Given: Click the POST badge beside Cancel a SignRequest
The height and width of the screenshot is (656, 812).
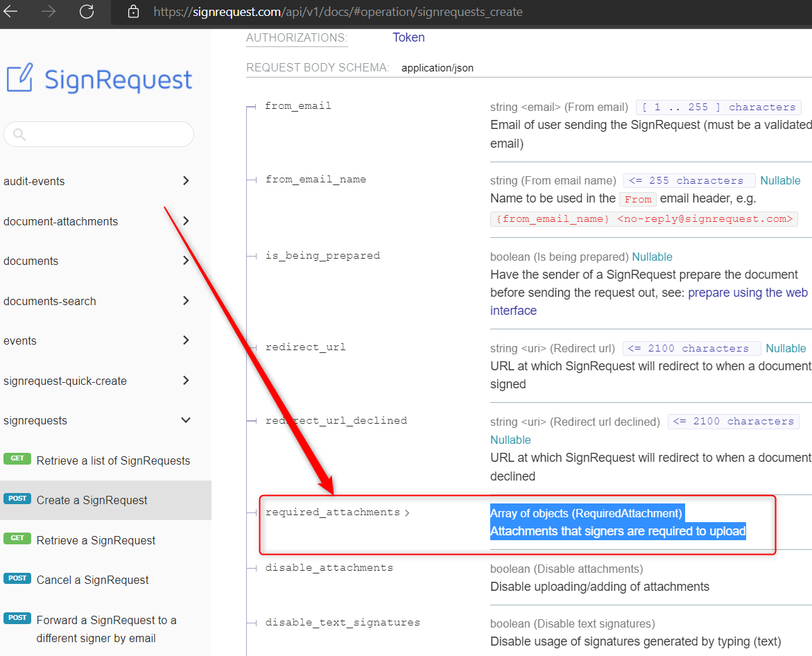Looking at the screenshot, I should (17, 578).
